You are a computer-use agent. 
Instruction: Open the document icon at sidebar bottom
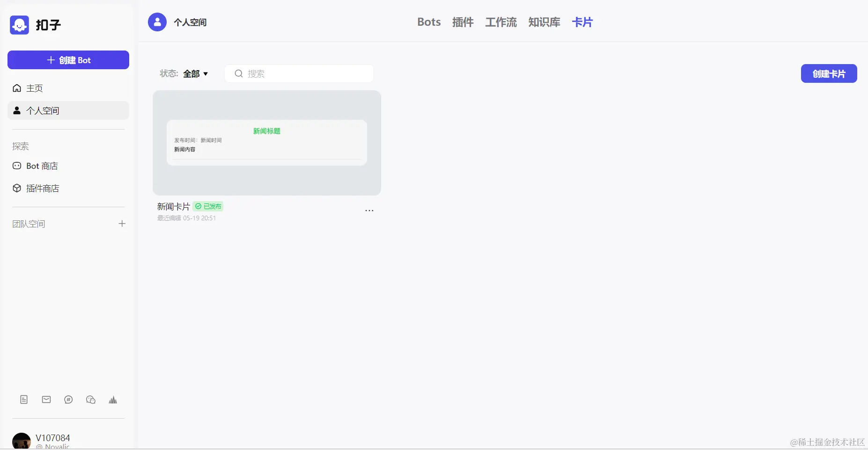click(x=24, y=399)
